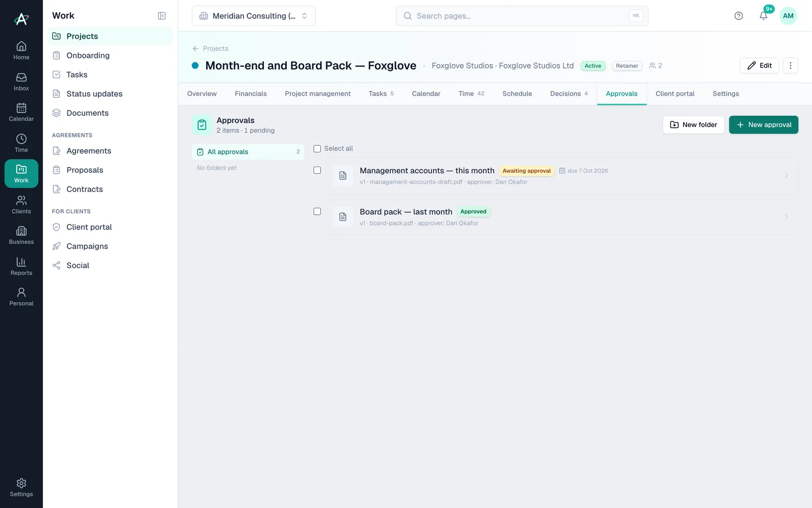The image size is (812, 508).
Task: Open the three-dot project options menu
Action: [x=790, y=66]
